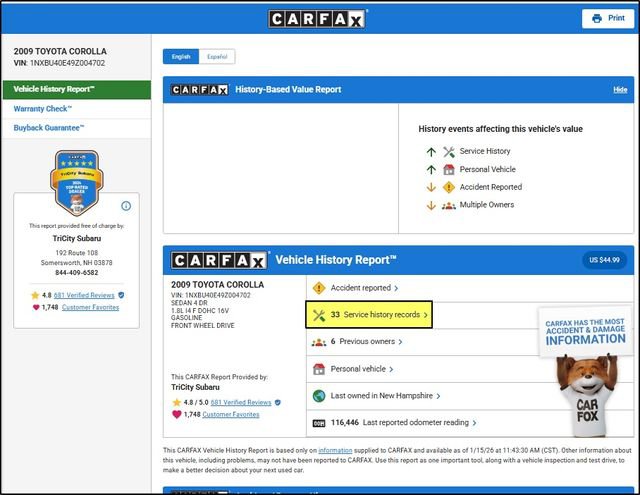The width and height of the screenshot is (640, 495).
Task: Click the accident reported warning icon
Action: [320, 288]
